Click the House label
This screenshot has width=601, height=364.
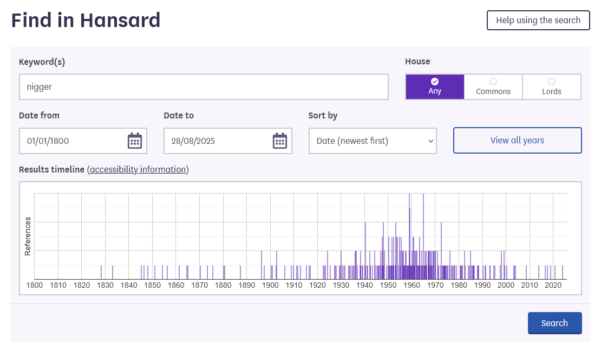417,62
